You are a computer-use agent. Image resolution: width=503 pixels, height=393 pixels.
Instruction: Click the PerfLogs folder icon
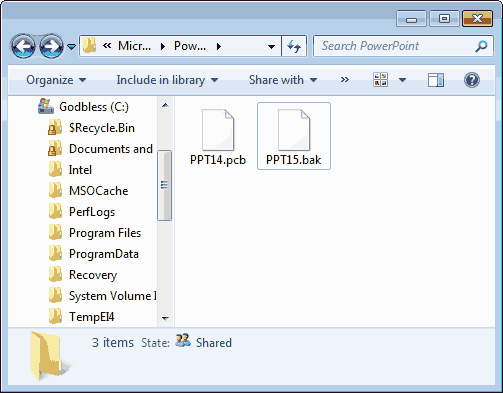[x=55, y=211]
